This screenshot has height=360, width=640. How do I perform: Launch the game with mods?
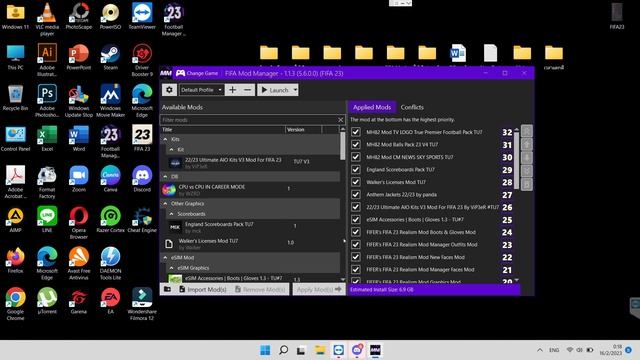click(x=274, y=90)
